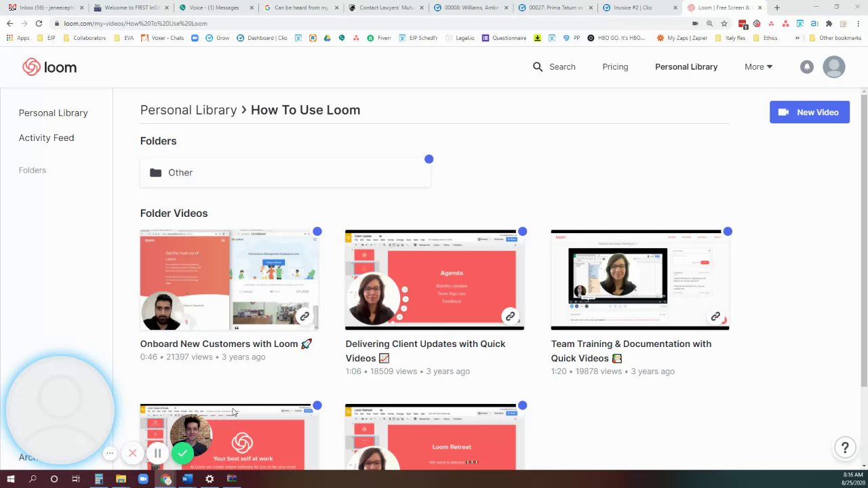
Task: Play the Loom Retreat video thumbnail
Action: 435,437
